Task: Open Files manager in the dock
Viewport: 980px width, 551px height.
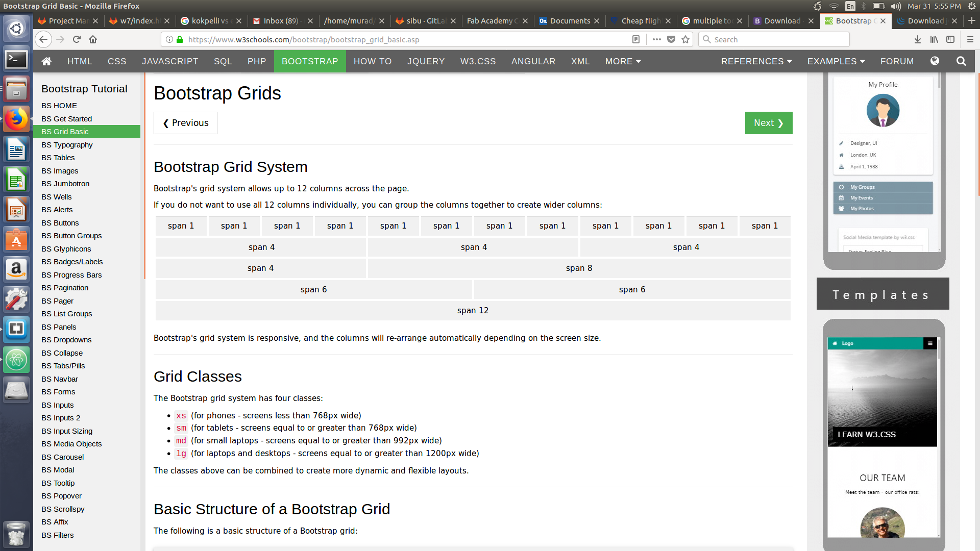Action: 16,89
